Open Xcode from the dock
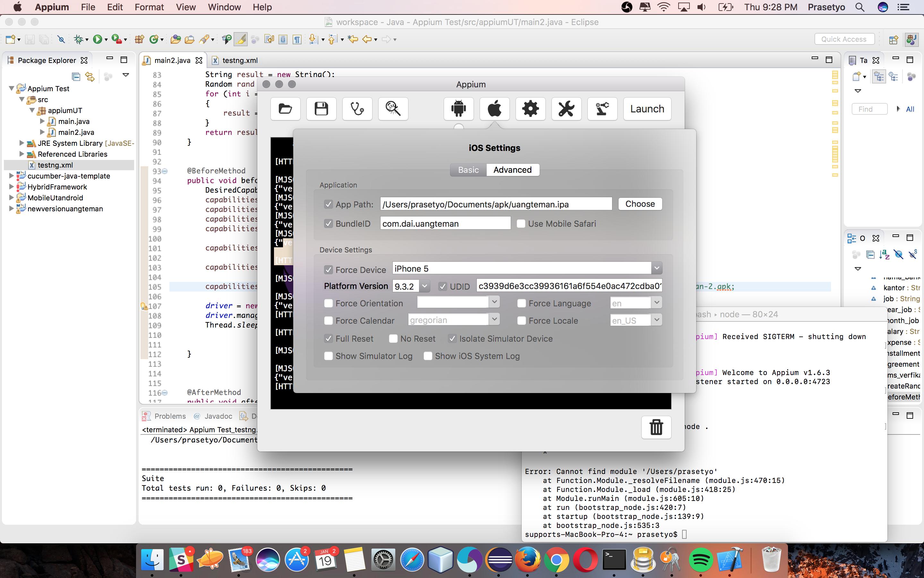This screenshot has width=924, height=578. tap(730, 560)
